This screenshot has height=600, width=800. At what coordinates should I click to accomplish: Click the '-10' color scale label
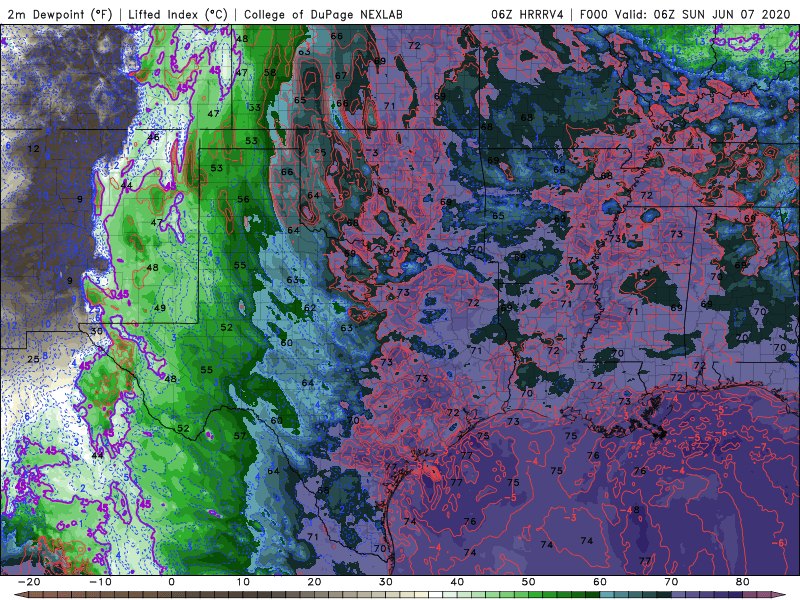100,582
